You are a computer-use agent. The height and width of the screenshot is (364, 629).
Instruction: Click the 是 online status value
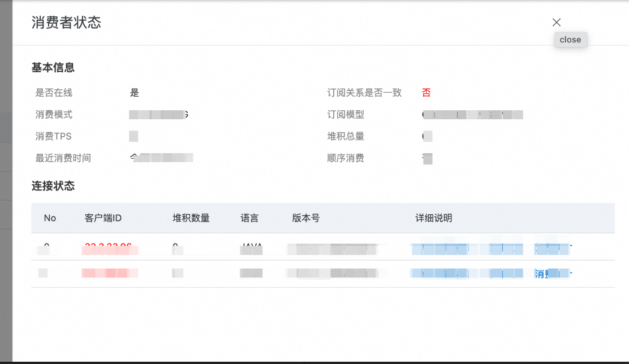click(135, 93)
